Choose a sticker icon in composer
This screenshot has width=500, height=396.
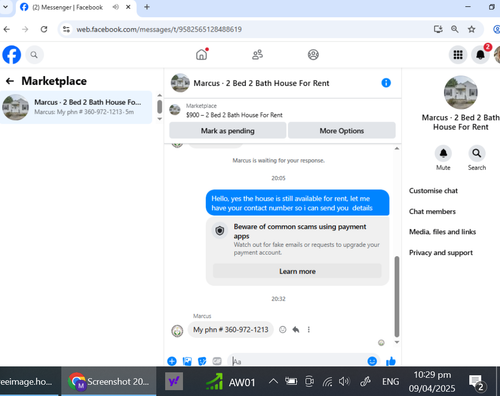[202, 361]
